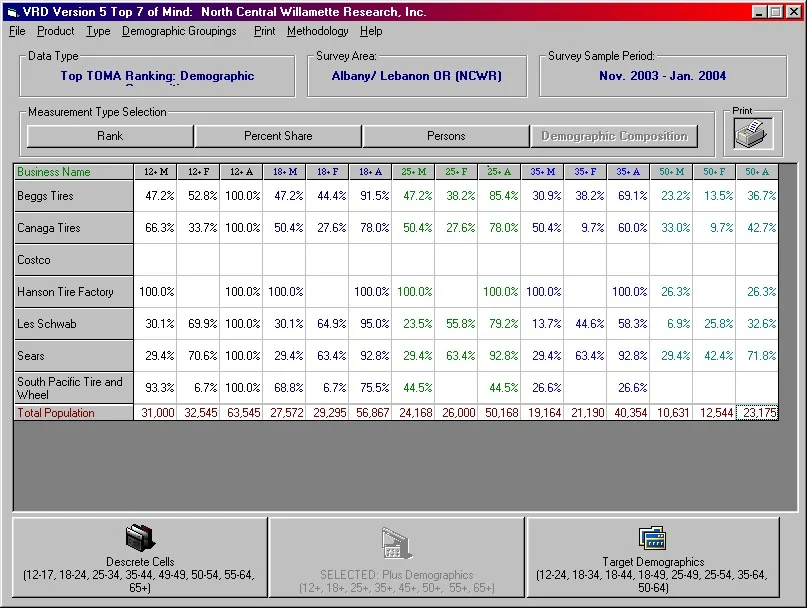Click the 18+ F column header

[x=327, y=172]
